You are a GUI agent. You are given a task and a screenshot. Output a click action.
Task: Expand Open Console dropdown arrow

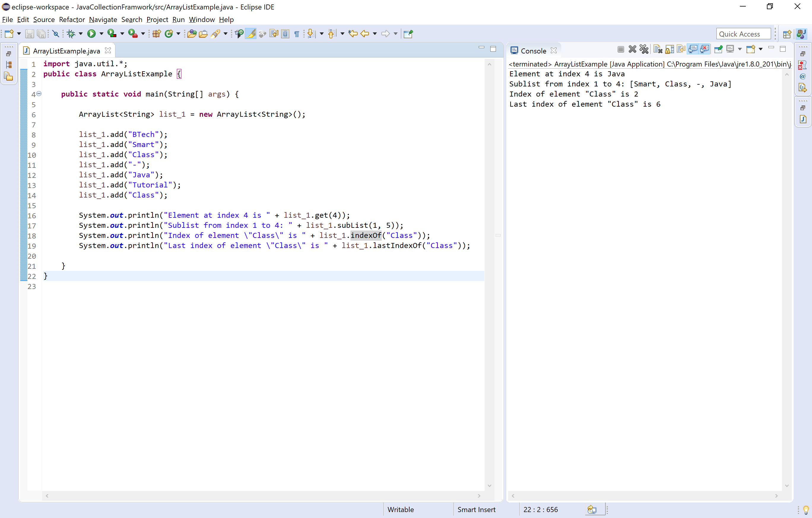pyautogui.click(x=760, y=49)
